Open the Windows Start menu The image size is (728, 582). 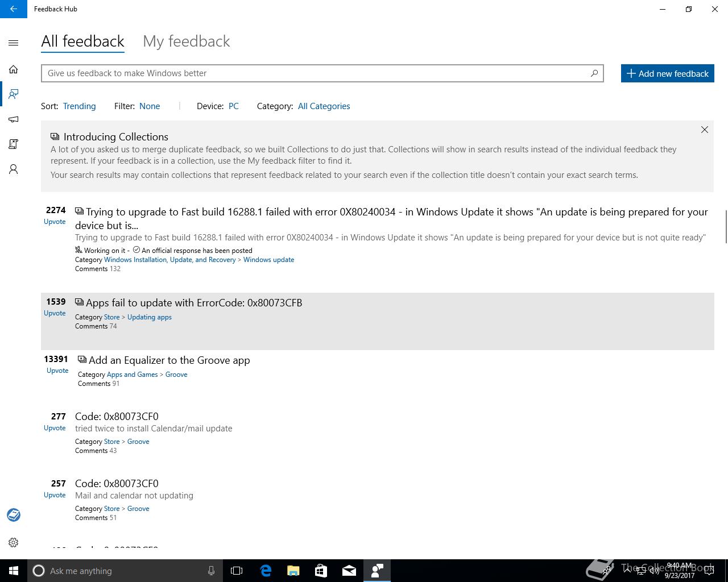point(14,571)
